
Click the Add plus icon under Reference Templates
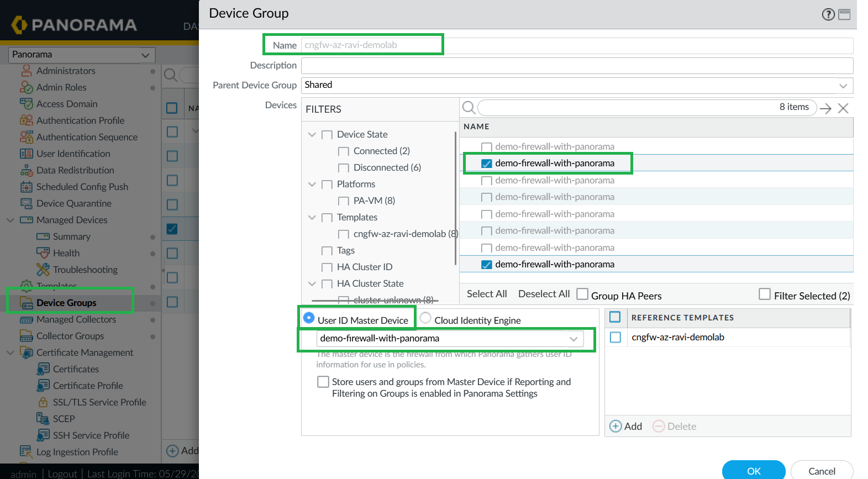pyautogui.click(x=616, y=426)
